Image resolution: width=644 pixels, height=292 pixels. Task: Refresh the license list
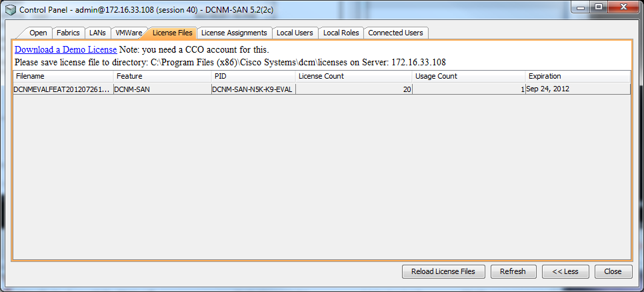(513, 271)
